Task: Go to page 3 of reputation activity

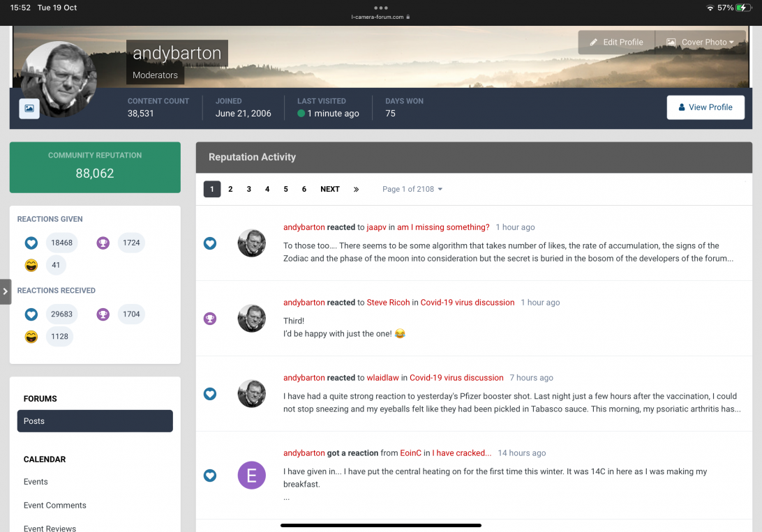Action: [x=248, y=189]
